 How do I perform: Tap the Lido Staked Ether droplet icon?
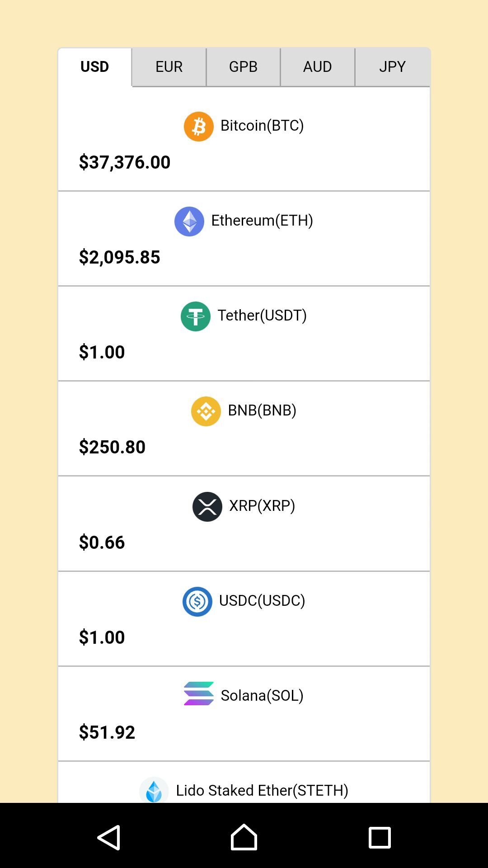coord(154,791)
